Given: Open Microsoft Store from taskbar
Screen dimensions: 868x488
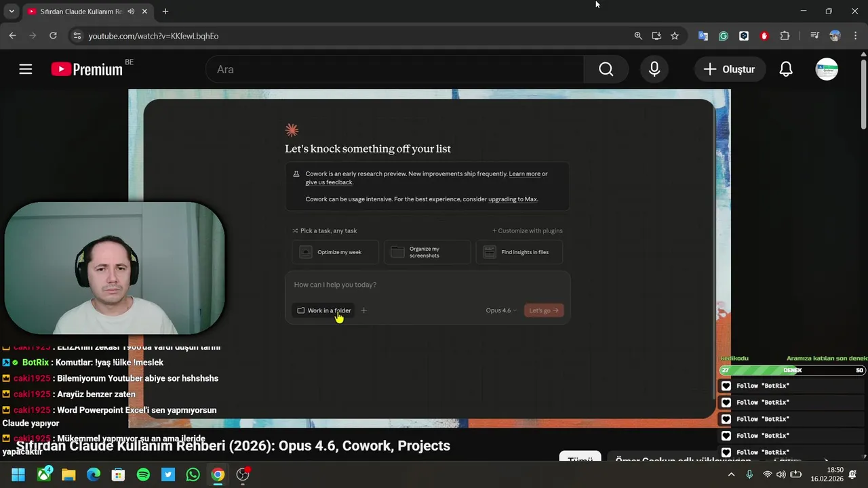Looking at the screenshot, I should click(x=118, y=474).
